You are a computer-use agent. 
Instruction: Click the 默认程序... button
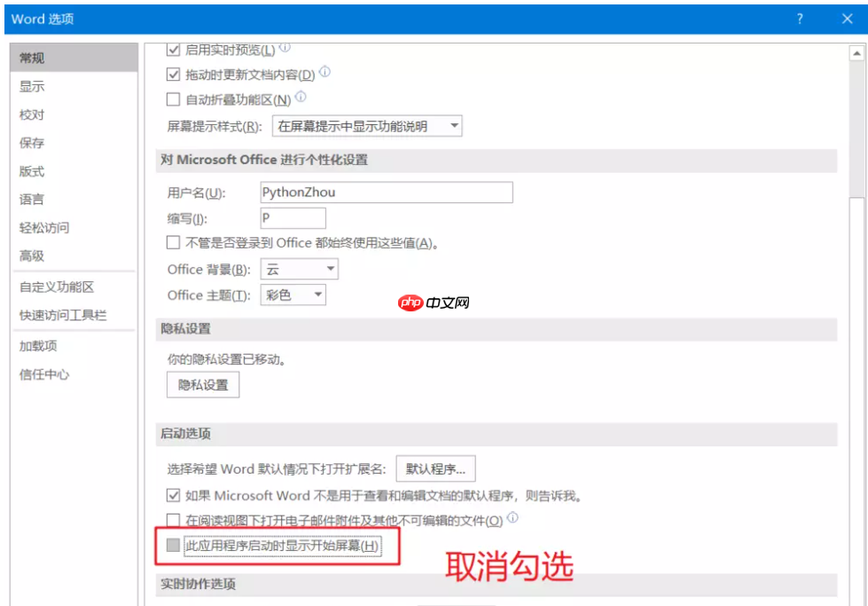(x=435, y=469)
